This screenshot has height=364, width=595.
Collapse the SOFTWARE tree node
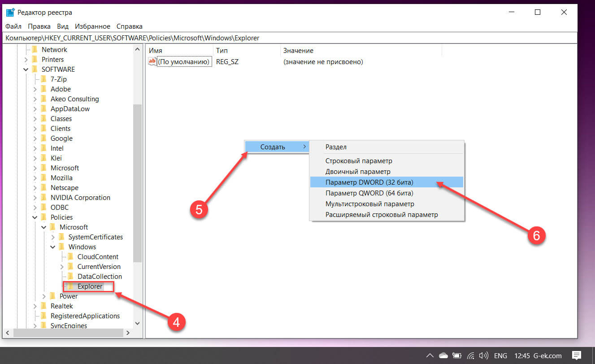[x=26, y=69]
